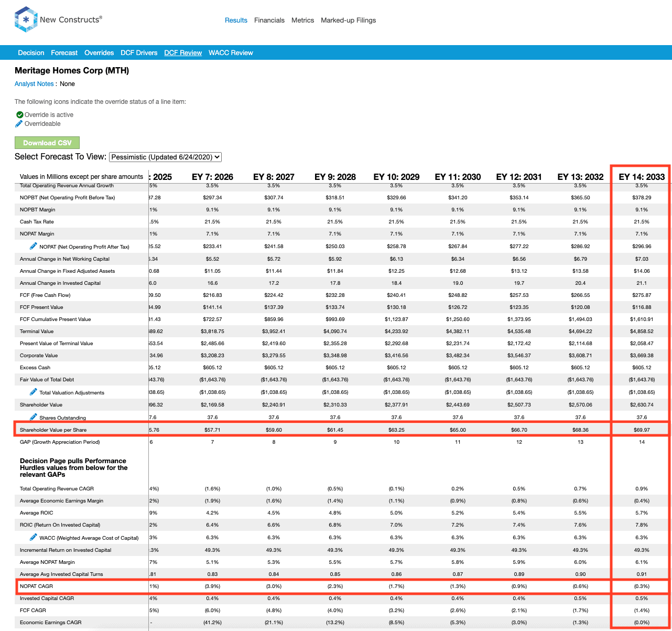Click the EY 8: 2027 column header
Viewport: 672px width, 631px height.
(x=274, y=177)
